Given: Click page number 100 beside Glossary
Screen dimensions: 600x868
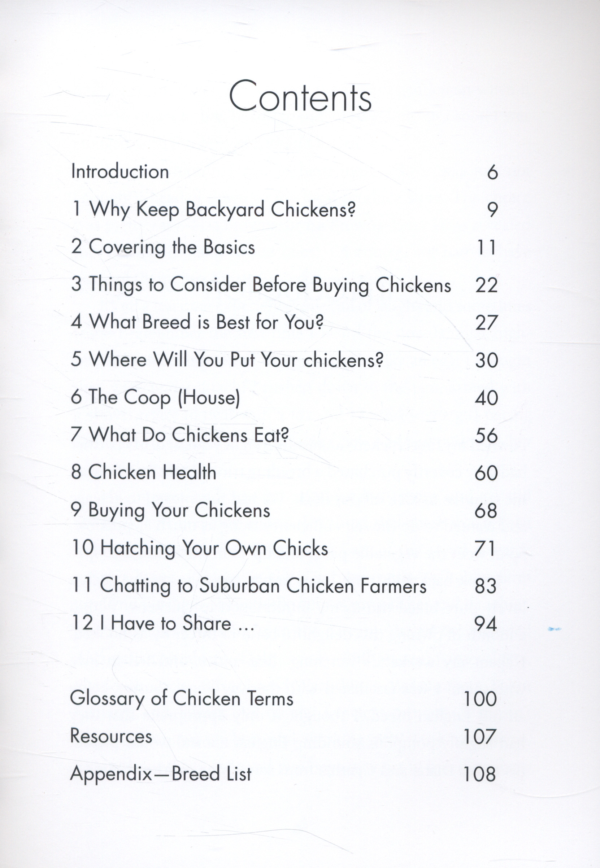Looking at the screenshot, I should 480,699.
